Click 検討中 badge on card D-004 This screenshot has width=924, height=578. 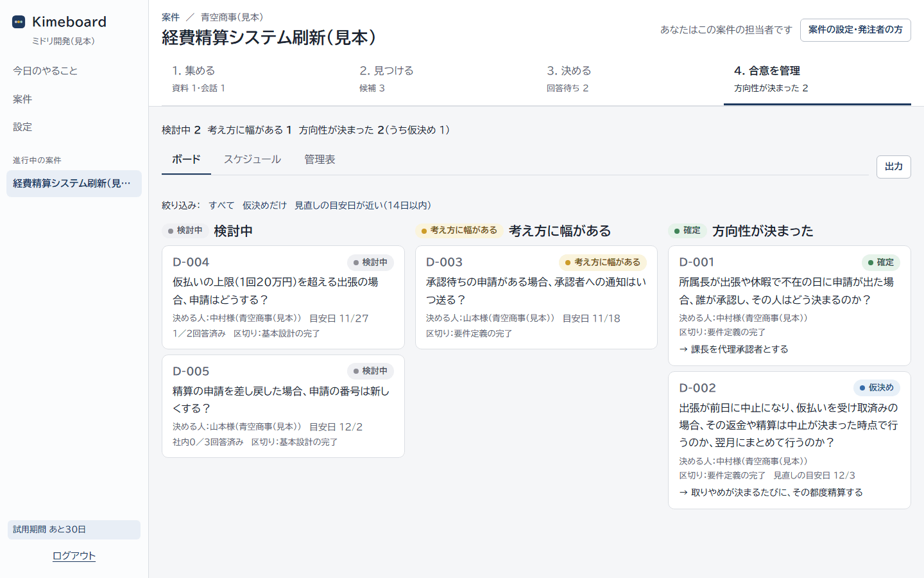click(x=370, y=263)
